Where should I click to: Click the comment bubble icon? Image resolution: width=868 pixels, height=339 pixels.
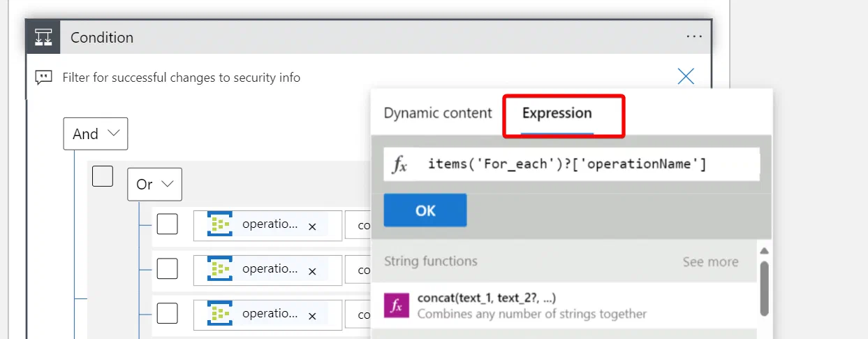(44, 78)
